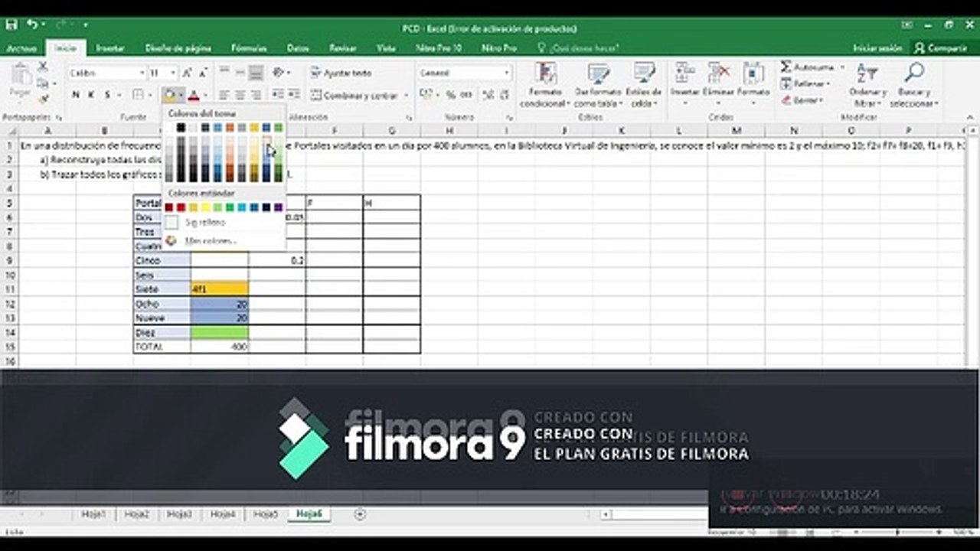Align cell text to the right

pyautogui.click(x=255, y=96)
